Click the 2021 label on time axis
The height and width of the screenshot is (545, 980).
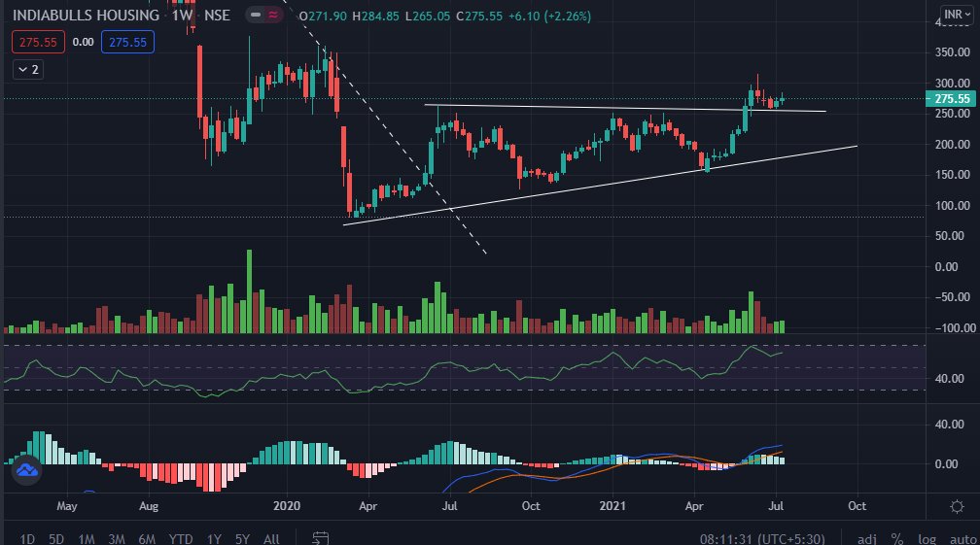click(612, 506)
